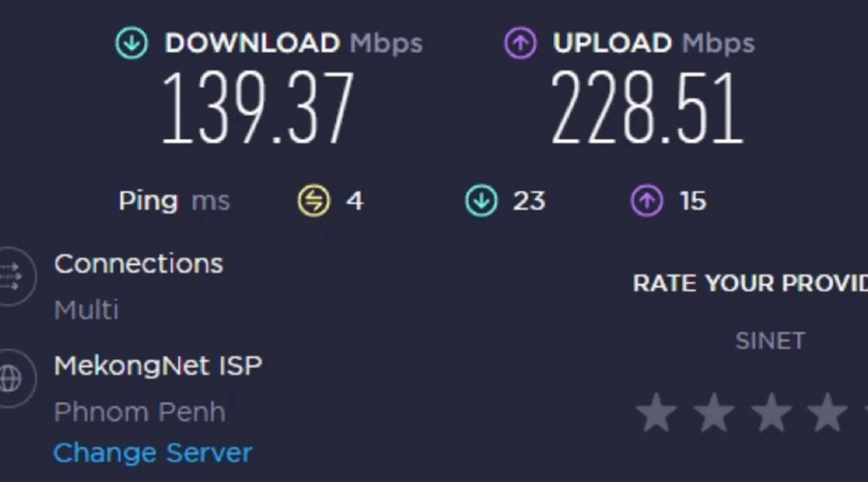
Task: Click the purple upload arrow icon beside UPLOAD
Action: click(520, 43)
